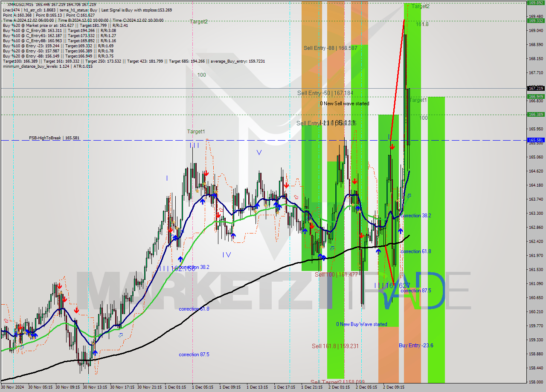546x392 pixels.
Task: Click the price axis value 163.300
Action: (536, 213)
